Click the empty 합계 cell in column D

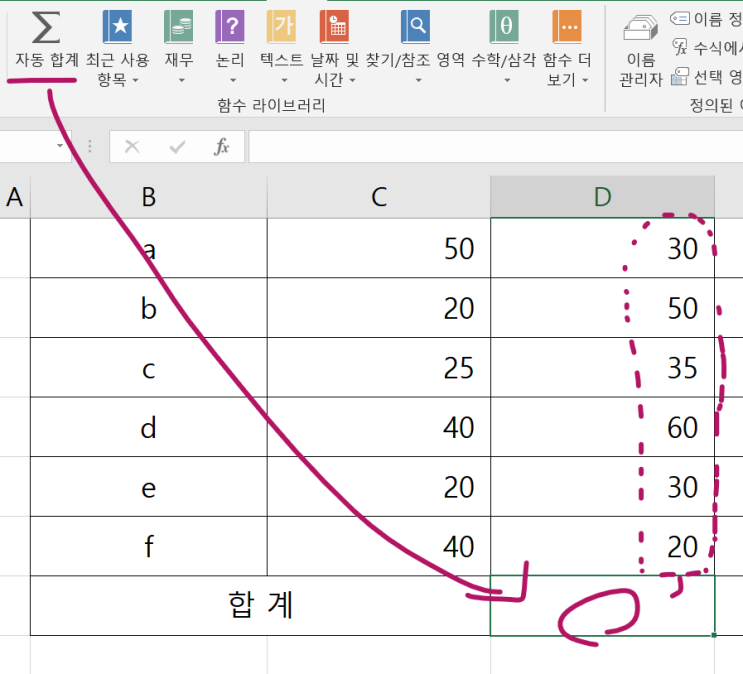click(602, 606)
